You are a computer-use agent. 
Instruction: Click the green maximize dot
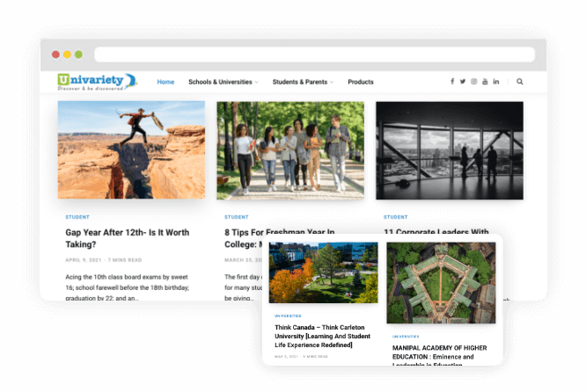(x=78, y=54)
